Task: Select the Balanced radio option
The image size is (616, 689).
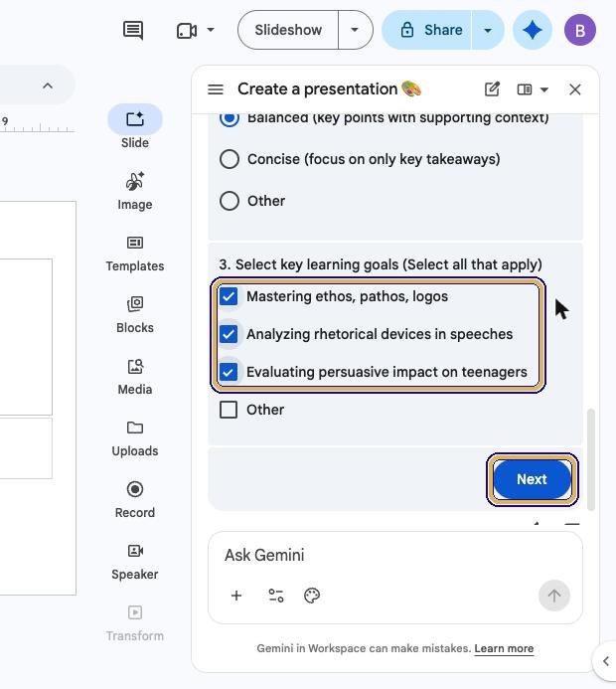Action: tap(230, 117)
